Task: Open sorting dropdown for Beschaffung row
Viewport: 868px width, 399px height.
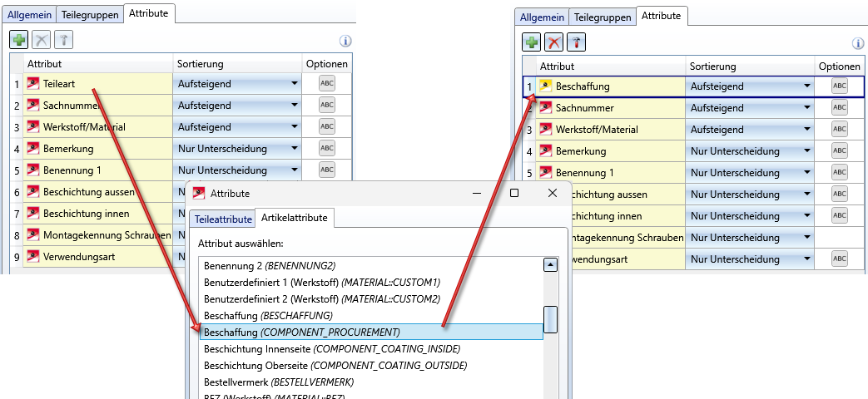Action: pyautogui.click(x=806, y=86)
